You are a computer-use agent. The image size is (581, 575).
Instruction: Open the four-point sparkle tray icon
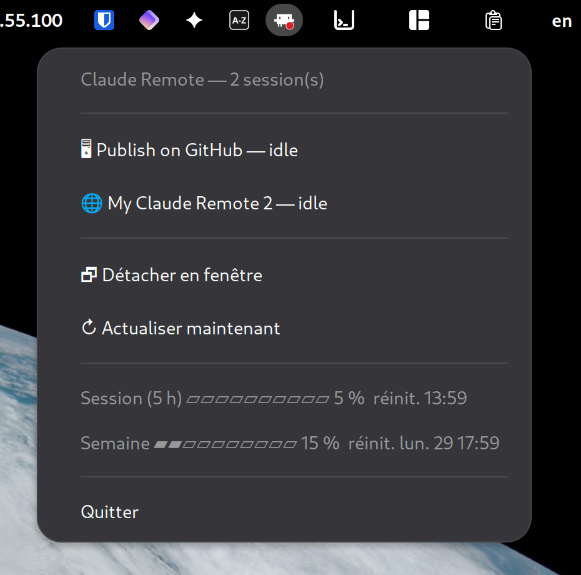[194, 20]
